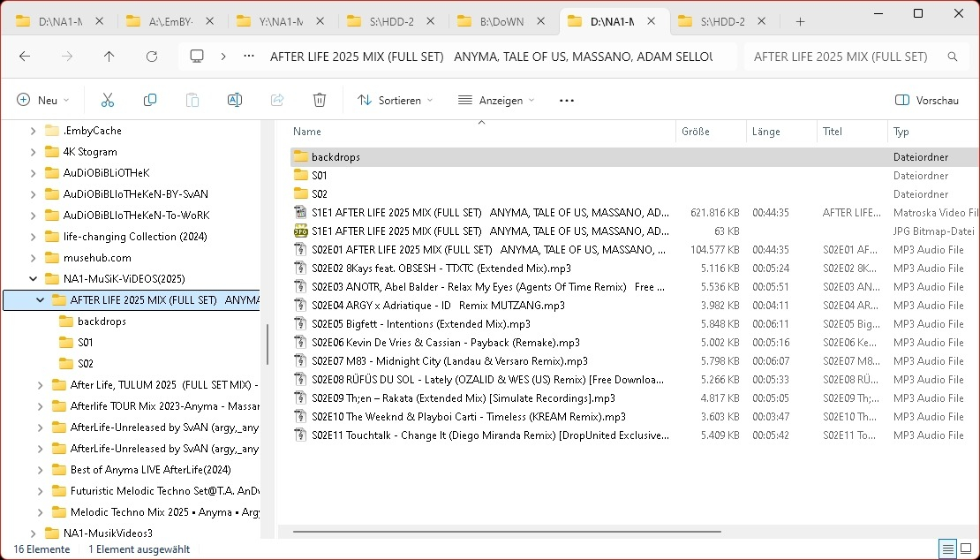Switch to details view layout icon
Viewport: 980px width, 560px height.
click(x=947, y=549)
